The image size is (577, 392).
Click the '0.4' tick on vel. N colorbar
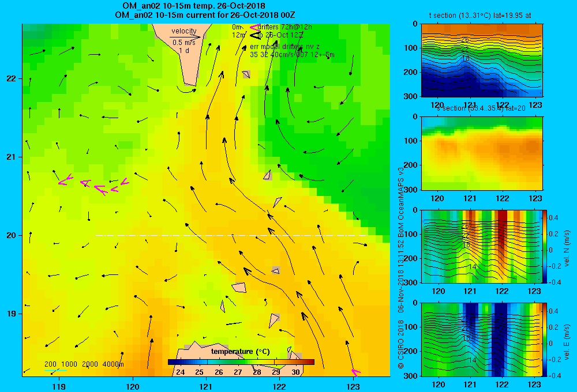click(x=553, y=218)
